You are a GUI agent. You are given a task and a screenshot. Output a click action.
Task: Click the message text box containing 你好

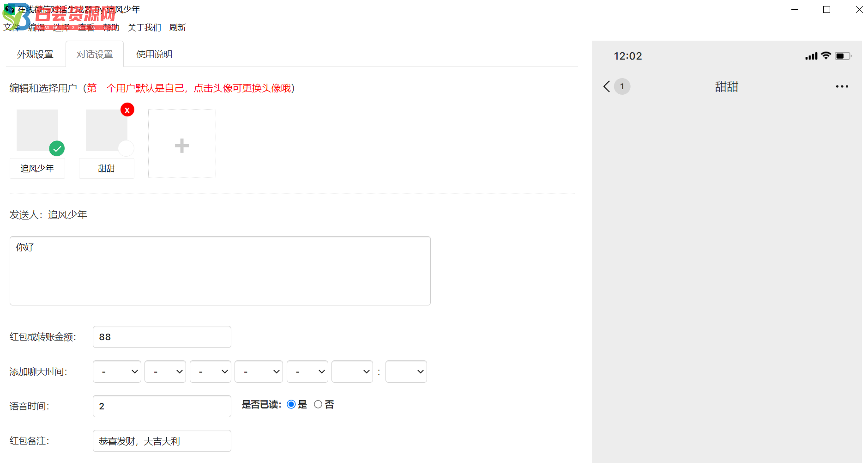220,271
